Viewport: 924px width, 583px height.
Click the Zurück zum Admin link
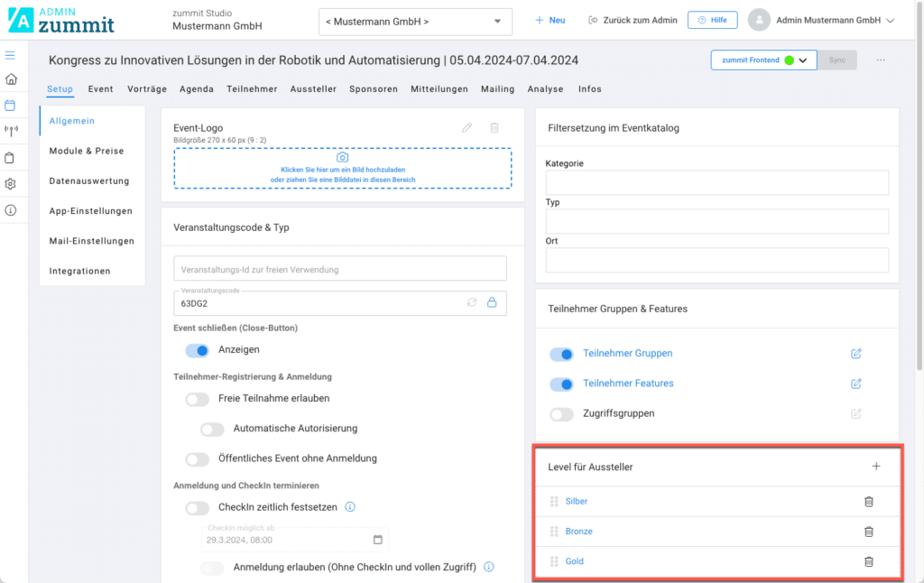pos(632,20)
